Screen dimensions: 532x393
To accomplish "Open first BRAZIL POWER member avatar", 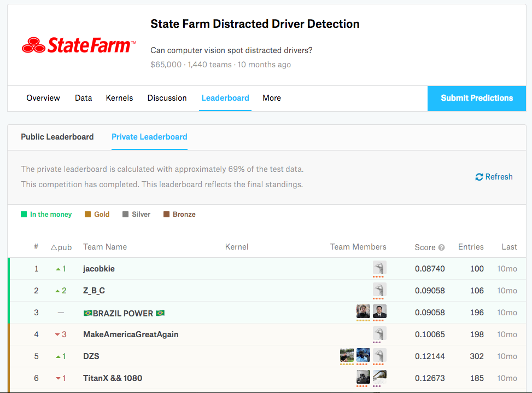I will 363,311.
